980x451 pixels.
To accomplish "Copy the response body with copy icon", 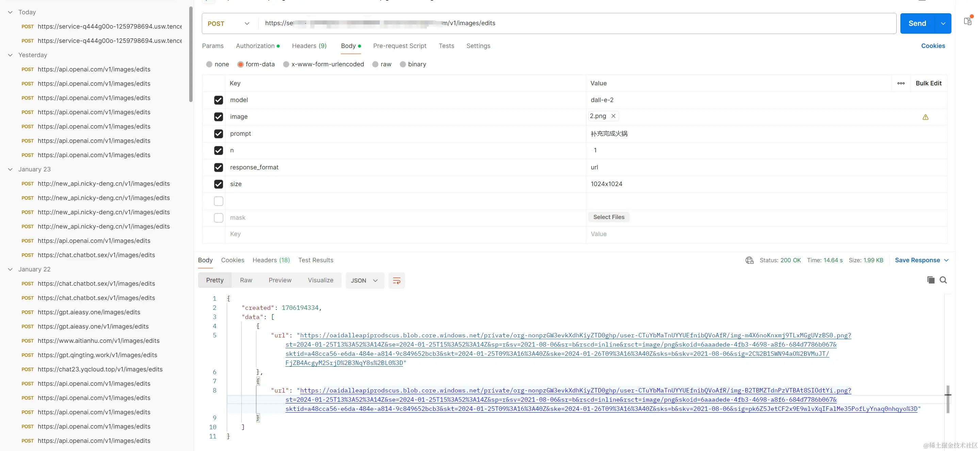I will pyautogui.click(x=931, y=280).
